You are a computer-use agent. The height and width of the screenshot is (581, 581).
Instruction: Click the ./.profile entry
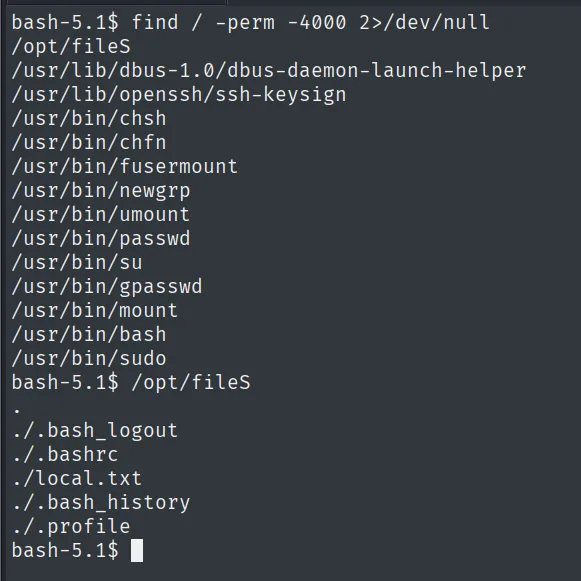(71, 527)
